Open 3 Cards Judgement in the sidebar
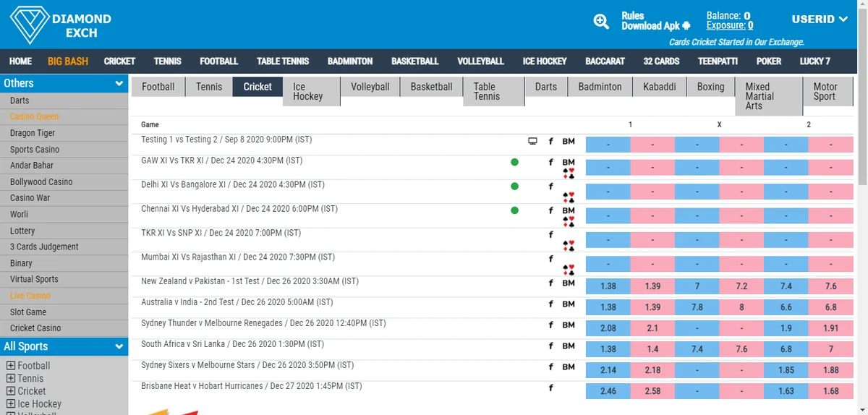This screenshot has height=415, width=868. click(44, 247)
